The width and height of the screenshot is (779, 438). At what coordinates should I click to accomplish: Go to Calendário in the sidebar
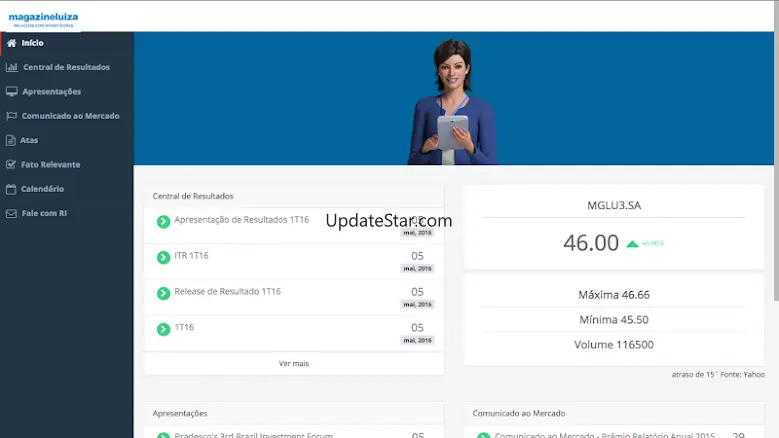[43, 189]
